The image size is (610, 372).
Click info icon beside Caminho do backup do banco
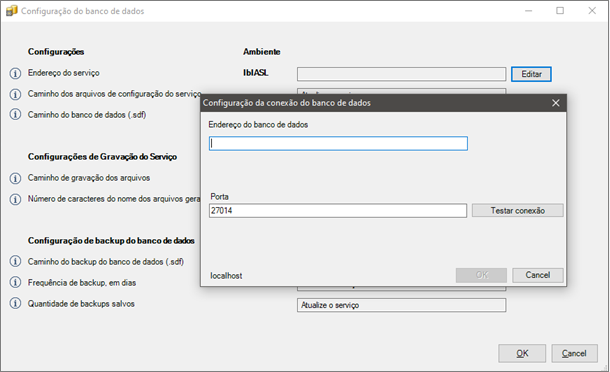[x=15, y=261]
